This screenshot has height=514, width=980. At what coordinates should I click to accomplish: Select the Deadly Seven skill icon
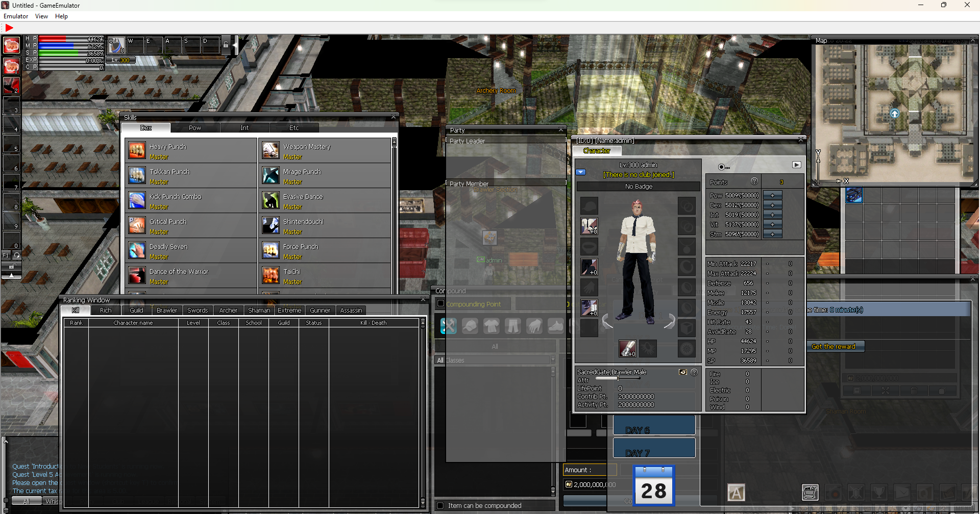click(137, 250)
